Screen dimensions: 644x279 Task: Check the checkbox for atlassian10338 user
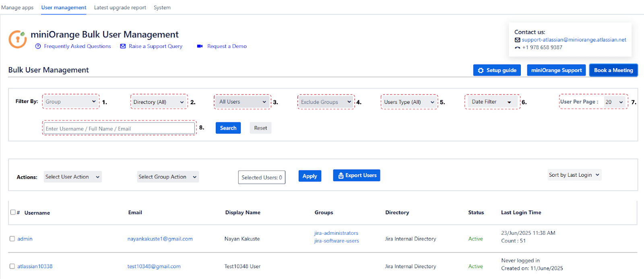12,266
